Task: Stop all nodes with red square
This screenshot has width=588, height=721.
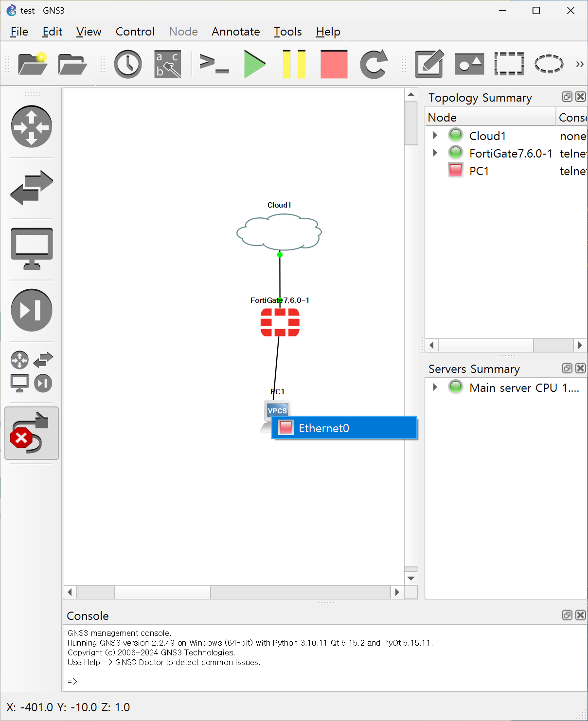Action: click(x=334, y=64)
